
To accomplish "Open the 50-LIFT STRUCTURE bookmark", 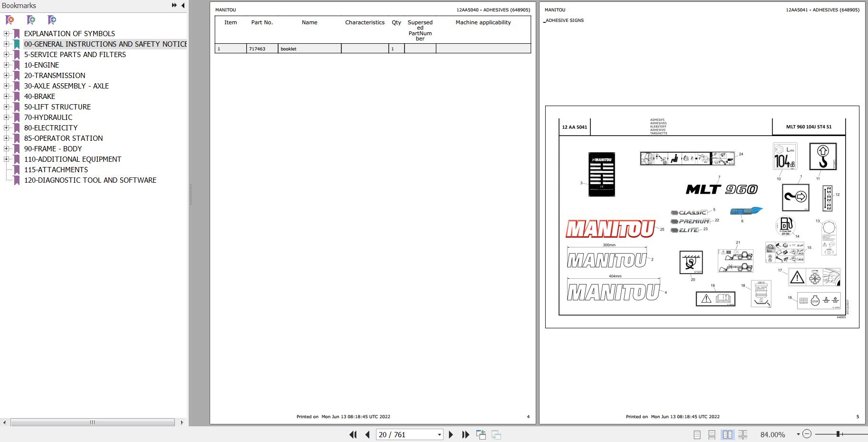I will tap(58, 107).
